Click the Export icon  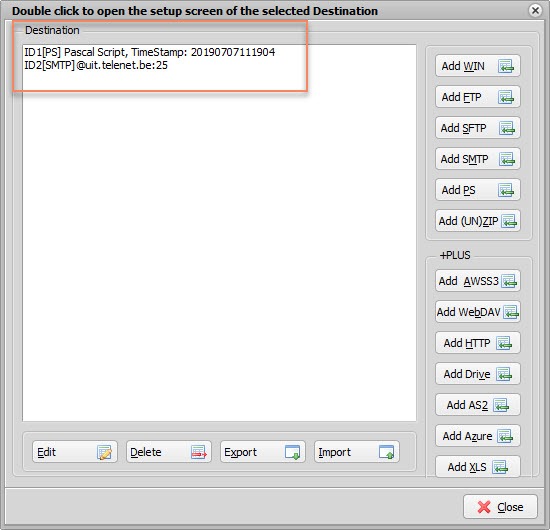[x=292, y=452]
